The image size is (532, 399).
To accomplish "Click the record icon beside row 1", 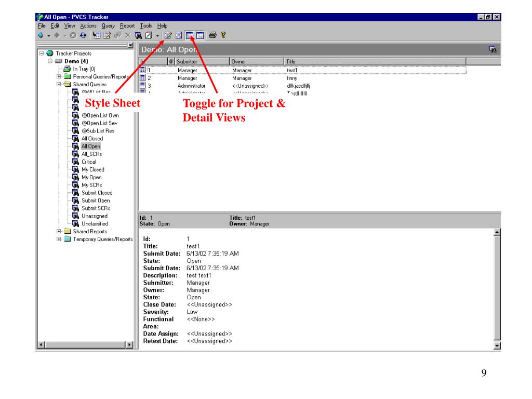I will [142, 70].
